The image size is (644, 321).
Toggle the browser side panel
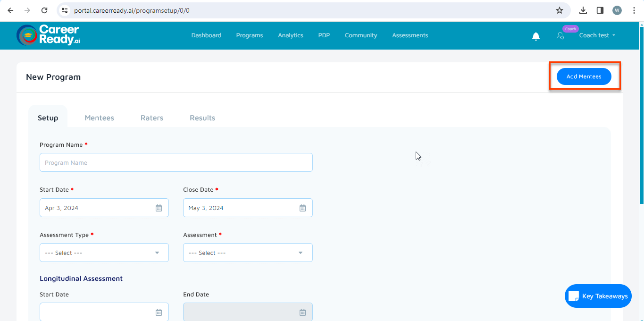click(600, 10)
